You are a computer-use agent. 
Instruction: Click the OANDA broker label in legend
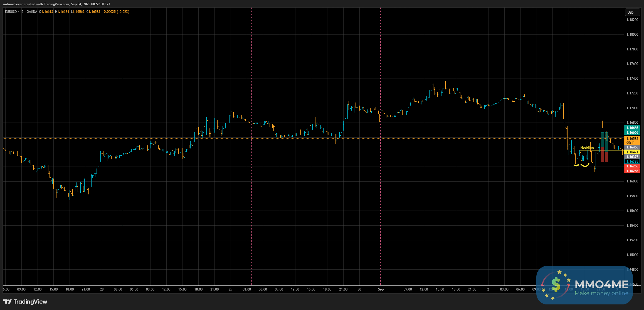coord(32,12)
